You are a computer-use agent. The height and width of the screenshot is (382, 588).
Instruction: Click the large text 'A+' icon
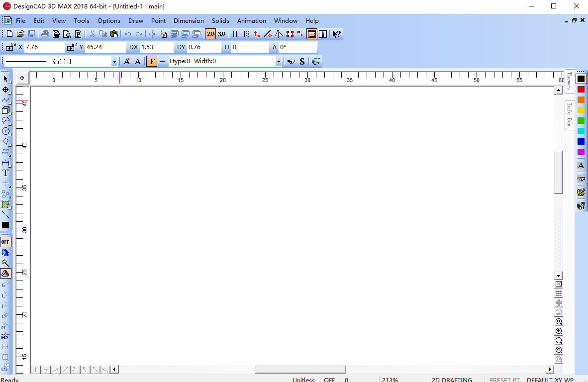(127, 62)
